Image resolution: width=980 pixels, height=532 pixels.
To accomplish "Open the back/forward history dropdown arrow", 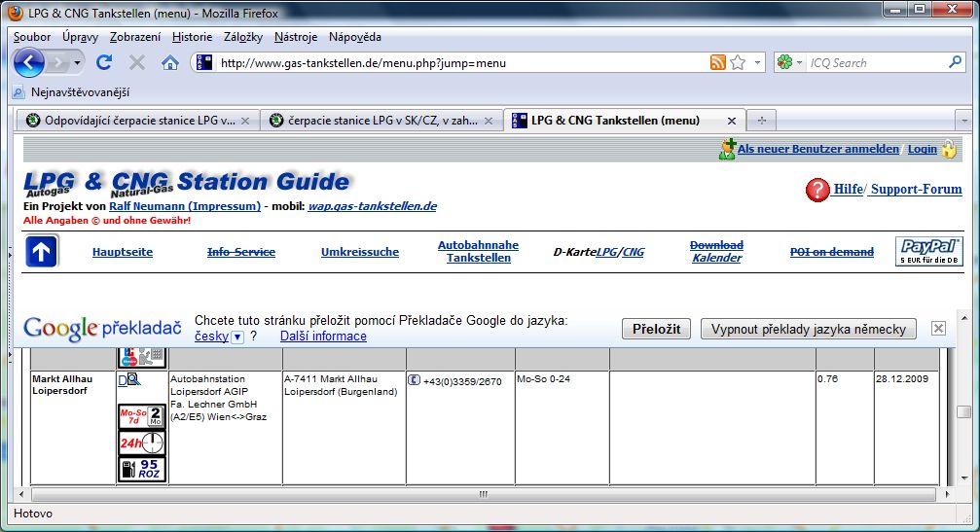I will pos(77,62).
